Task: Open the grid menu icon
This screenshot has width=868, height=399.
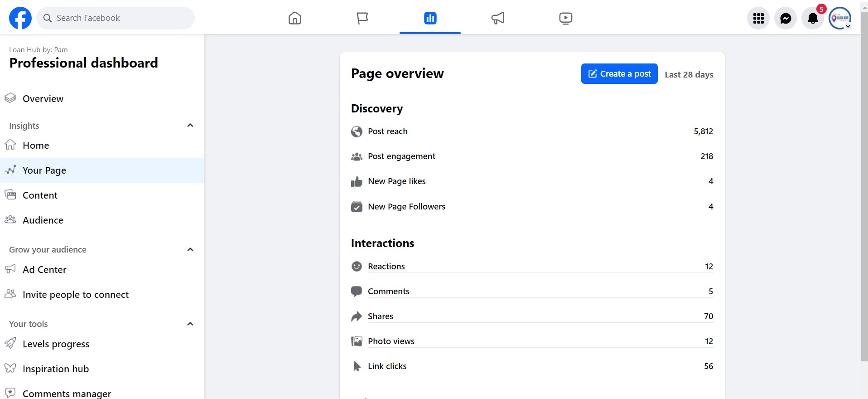Action: coord(758,19)
